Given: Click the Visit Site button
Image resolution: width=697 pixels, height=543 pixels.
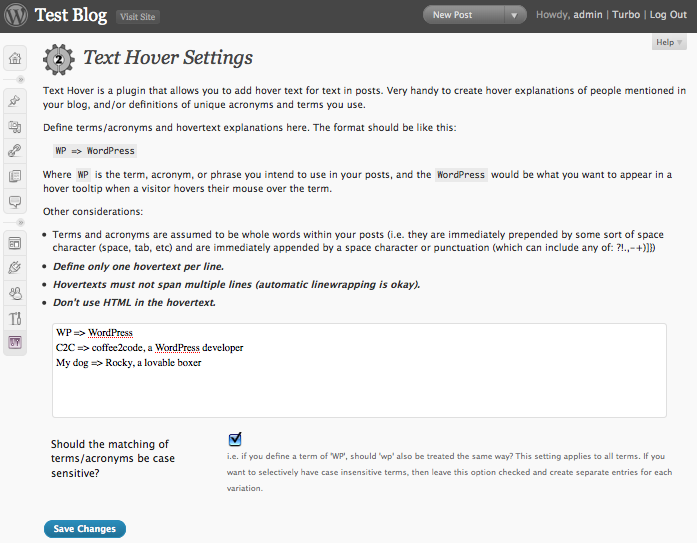Looking at the screenshot, I should tap(138, 17).
